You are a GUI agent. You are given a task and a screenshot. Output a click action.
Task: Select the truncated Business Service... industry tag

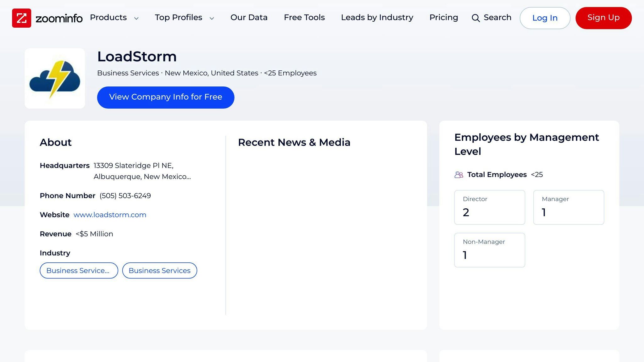79,271
